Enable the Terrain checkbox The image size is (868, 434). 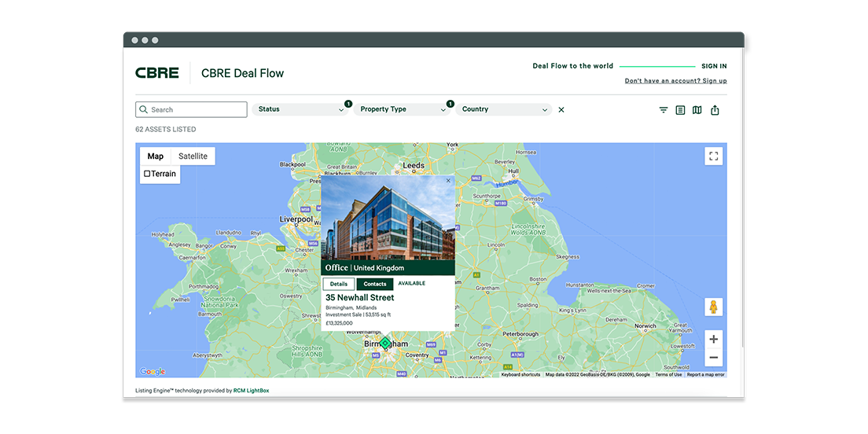147,174
